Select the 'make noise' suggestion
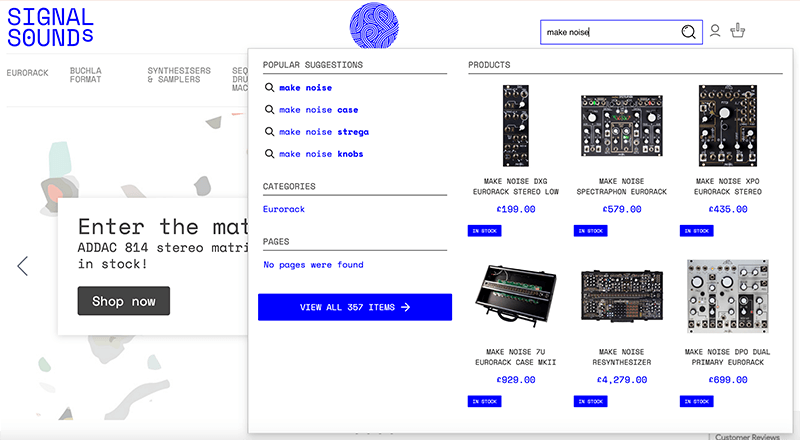 point(306,88)
